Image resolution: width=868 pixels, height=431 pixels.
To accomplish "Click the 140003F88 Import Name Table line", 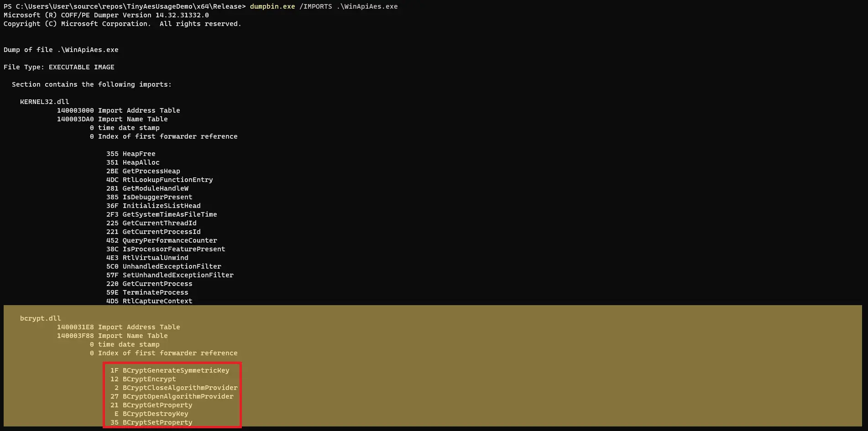I will pos(112,336).
